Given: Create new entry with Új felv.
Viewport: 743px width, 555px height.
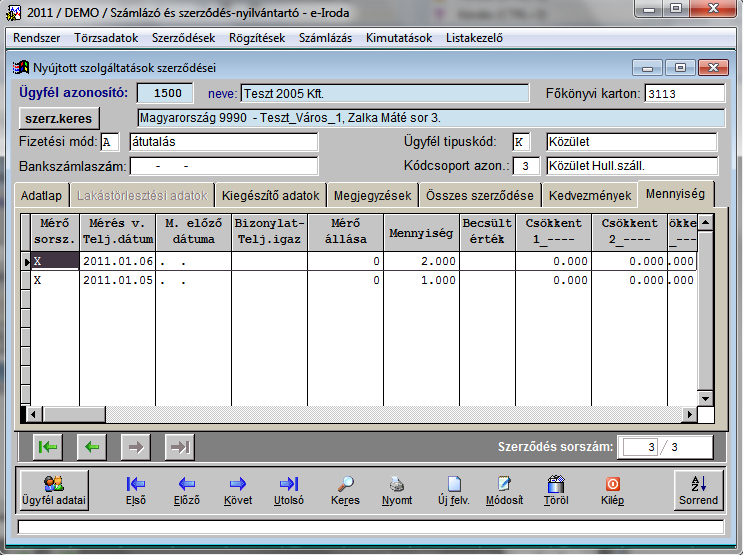Looking at the screenshot, I should pyautogui.click(x=453, y=489).
